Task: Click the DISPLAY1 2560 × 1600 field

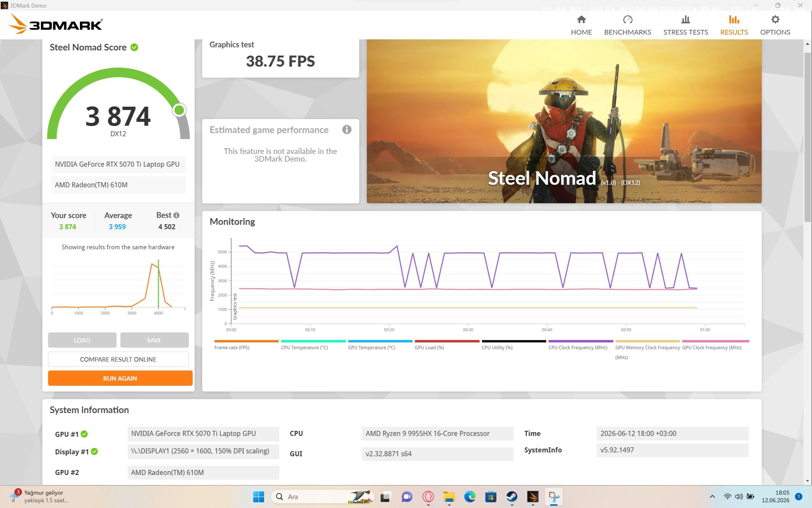Action: click(x=203, y=451)
